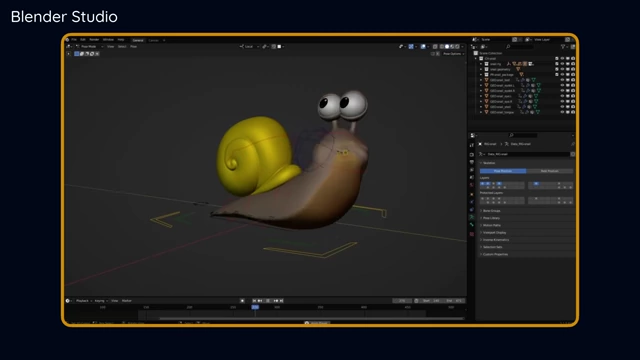
Task: Open the Pose Options dropdown
Action: (x=453, y=54)
